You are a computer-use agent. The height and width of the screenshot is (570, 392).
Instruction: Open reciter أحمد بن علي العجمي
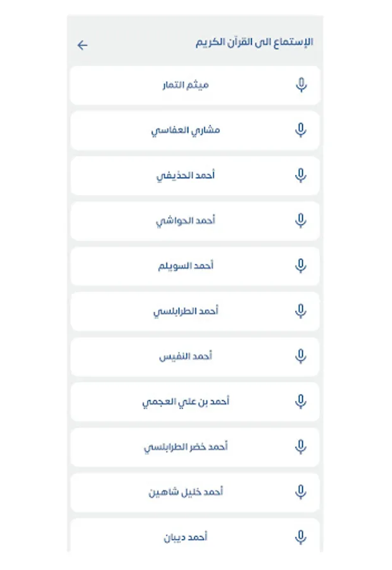[186, 402]
